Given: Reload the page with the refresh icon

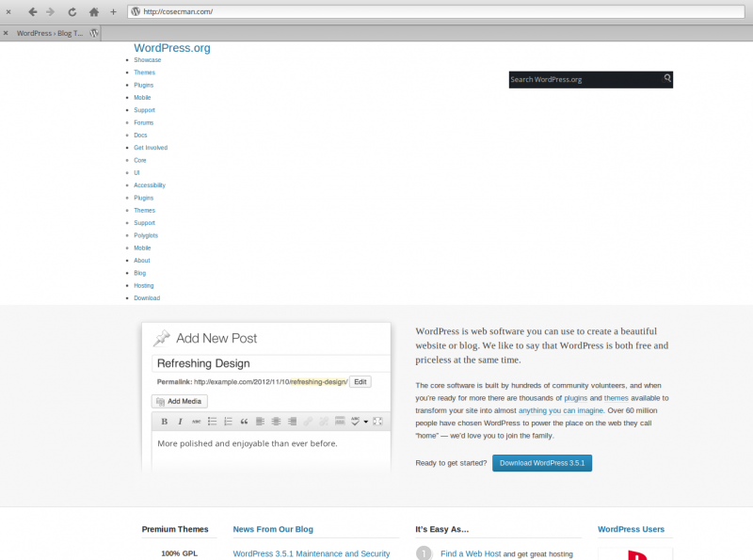Looking at the screenshot, I should (72, 12).
